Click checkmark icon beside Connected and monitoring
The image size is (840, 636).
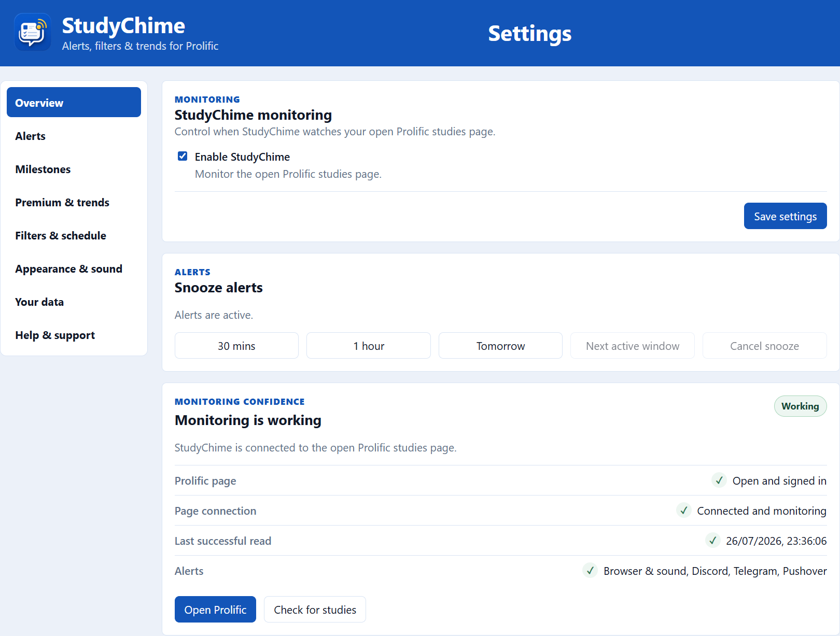683,511
